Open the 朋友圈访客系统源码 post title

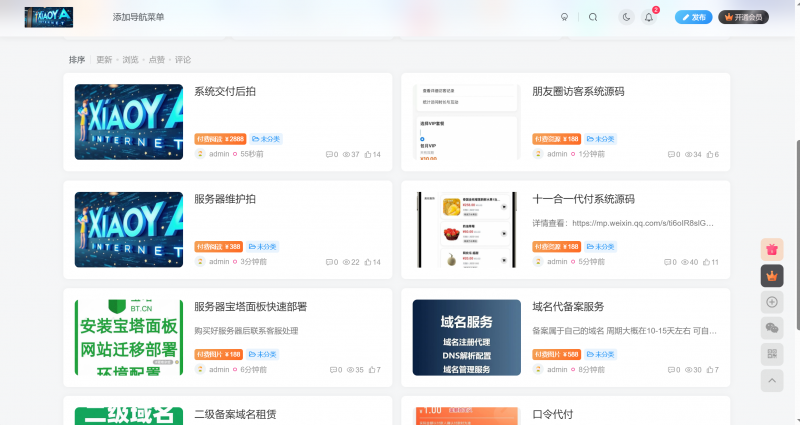coord(578,91)
